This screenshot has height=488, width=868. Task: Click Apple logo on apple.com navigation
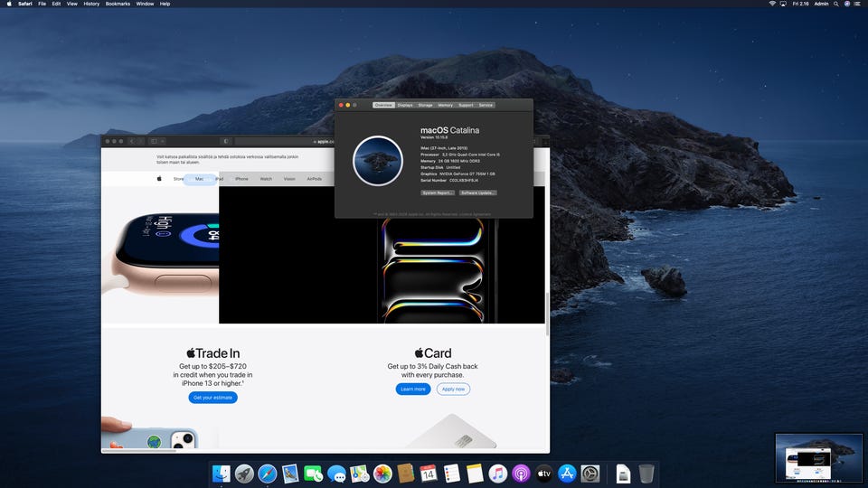tap(159, 179)
